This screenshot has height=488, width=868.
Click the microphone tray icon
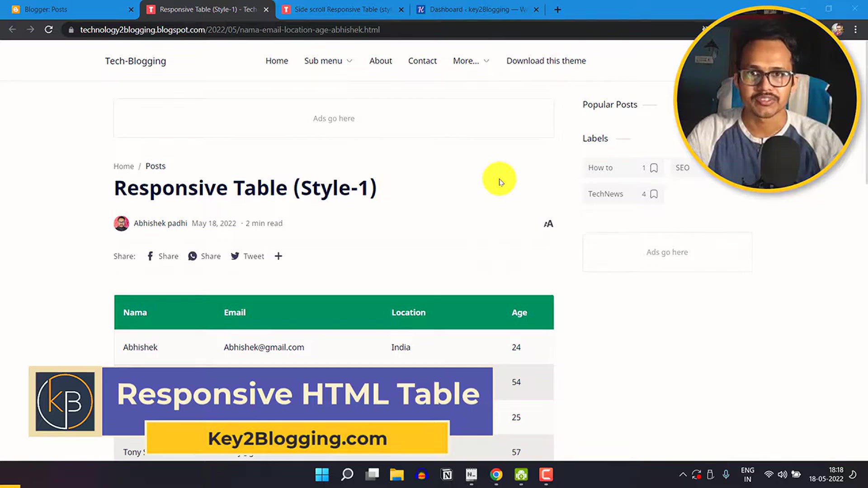(726, 474)
